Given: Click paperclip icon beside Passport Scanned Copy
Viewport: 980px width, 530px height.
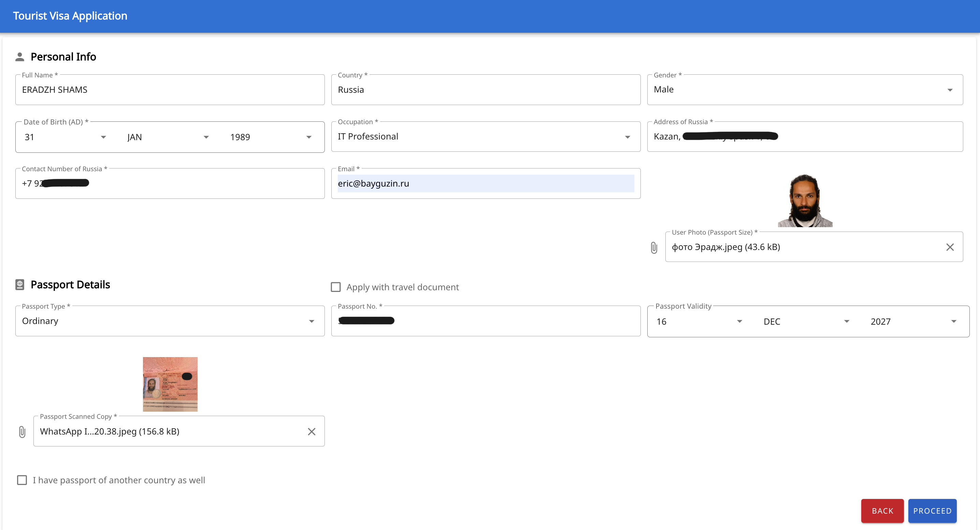Looking at the screenshot, I should tap(22, 431).
